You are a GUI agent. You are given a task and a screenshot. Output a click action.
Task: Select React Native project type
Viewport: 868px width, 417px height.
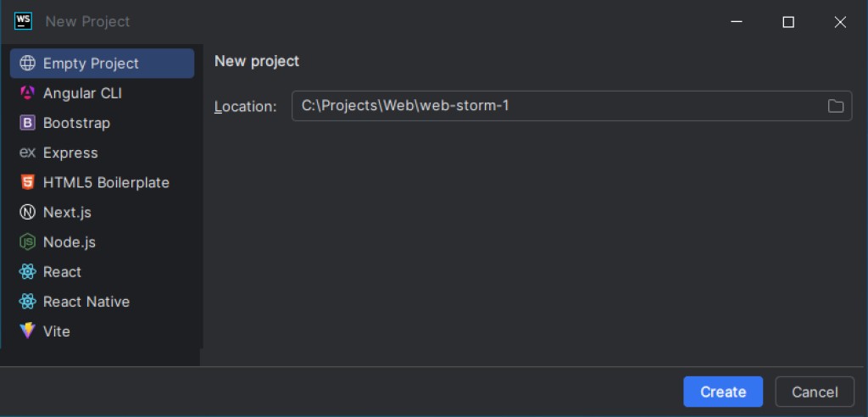[86, 302]
